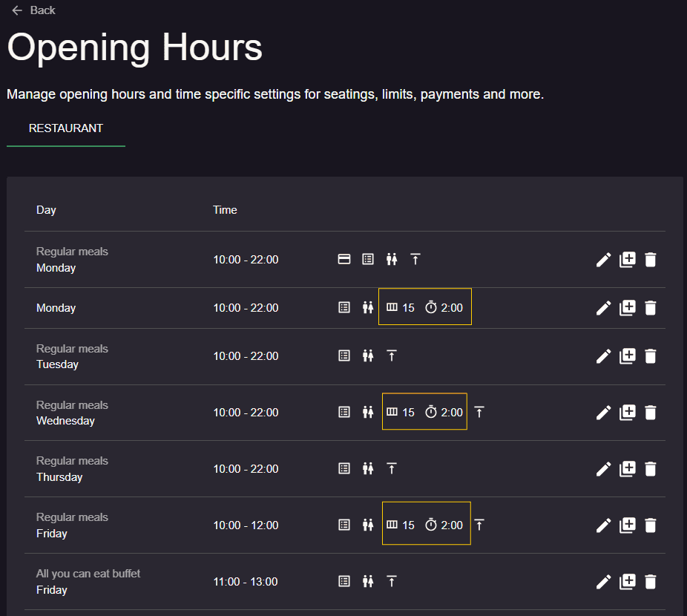Click upper-limit arrow icon in Tuesday row
The width and height of the screenshot is (687, 616).
(x=392, y=355)
